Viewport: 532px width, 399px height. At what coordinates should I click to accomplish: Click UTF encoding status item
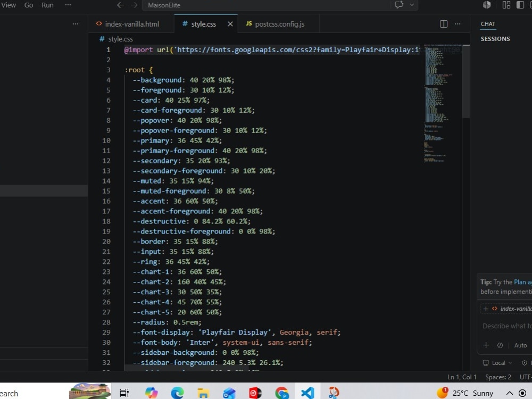coord(526,377)
